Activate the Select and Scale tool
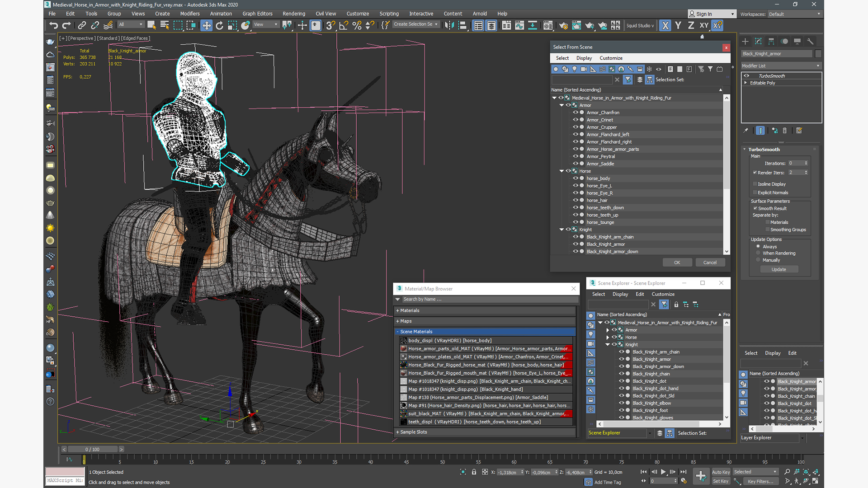 [232, 25]
